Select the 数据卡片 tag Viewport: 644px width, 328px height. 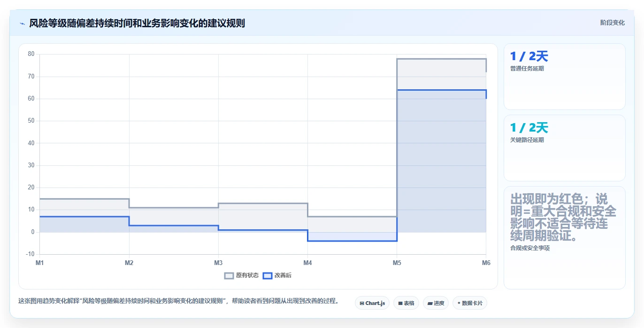pos(469,303)
